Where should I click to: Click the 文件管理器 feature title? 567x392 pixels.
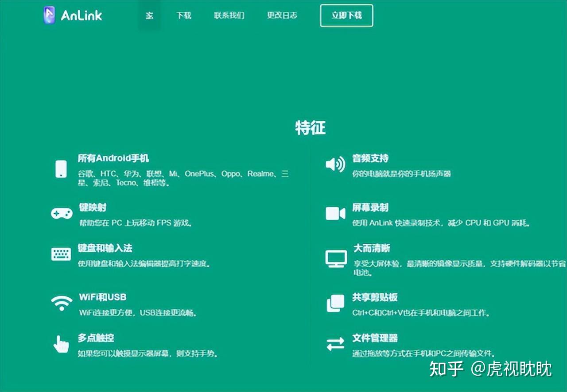click(375, 338)
